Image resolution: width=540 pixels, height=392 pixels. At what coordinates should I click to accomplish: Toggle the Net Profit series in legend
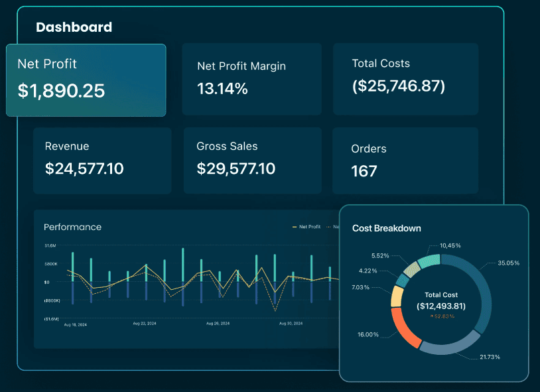[309, 227]
